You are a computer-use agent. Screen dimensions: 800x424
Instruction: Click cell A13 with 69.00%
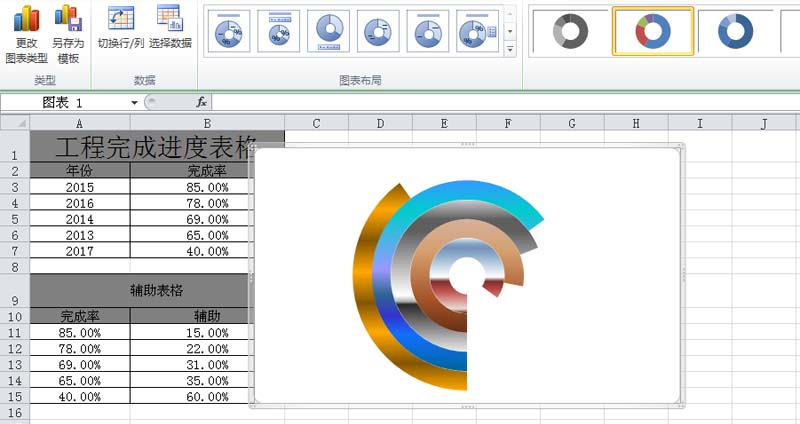[x=80, y=364]
